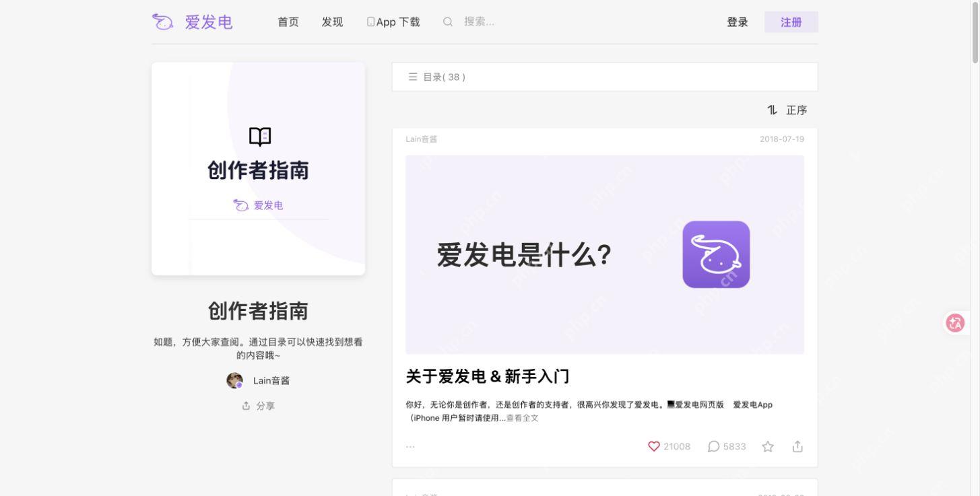Open the 首页 nav item
The image size is (980, 496).
tap(288, 22)
